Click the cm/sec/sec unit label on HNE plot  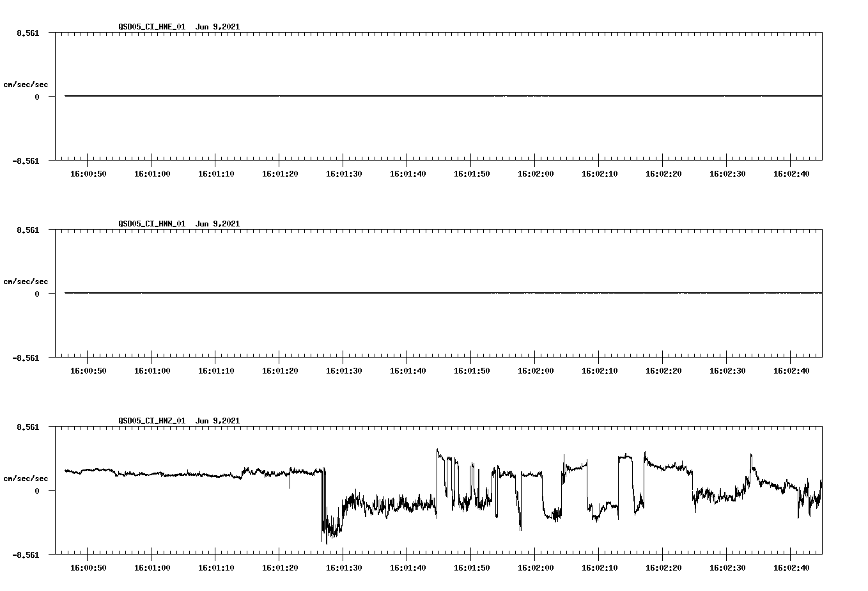[26, 84]
